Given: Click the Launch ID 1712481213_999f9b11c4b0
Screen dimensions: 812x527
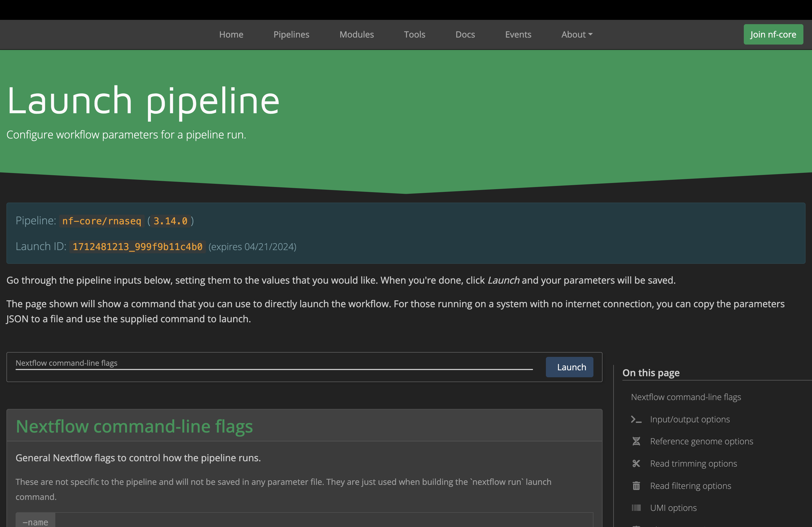Looking at the screenshot, I should [137, 246].
